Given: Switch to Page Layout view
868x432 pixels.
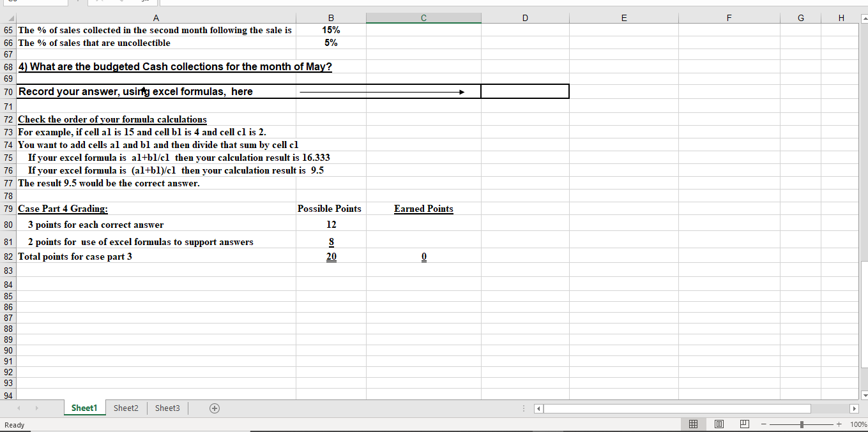Looking at the screenshot, I should pyautogui.click(x=719, y=424).
